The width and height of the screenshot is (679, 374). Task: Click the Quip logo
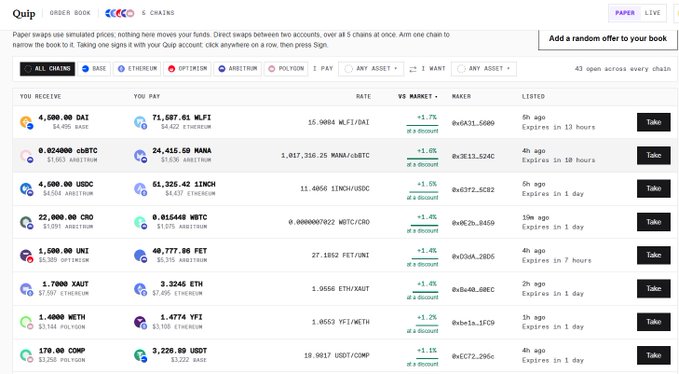click(x=23, y=13)
